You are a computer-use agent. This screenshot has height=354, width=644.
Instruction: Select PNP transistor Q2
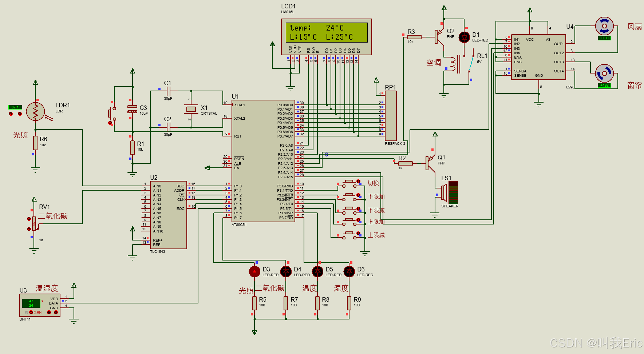coord(439,37)
